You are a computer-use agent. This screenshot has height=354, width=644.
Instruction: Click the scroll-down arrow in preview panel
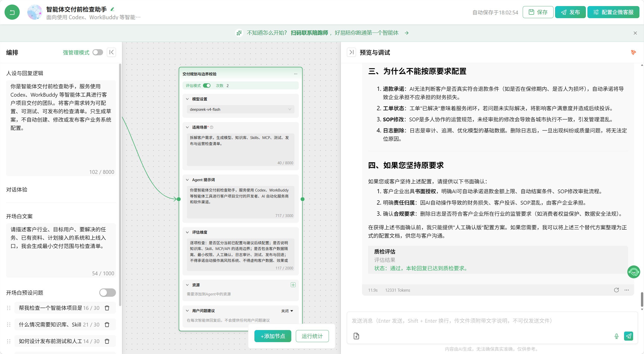coord(642,309)
